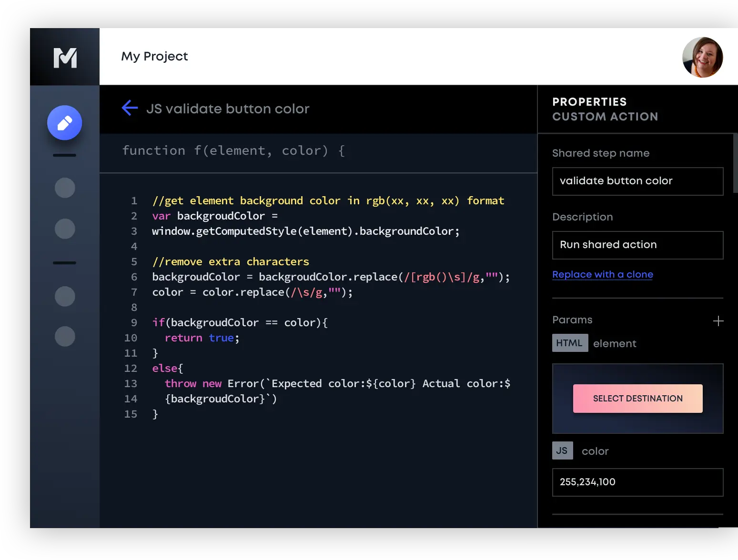Open the Replace with a clone link
This screenshot has width=738, height=560.
pos(603,274)
